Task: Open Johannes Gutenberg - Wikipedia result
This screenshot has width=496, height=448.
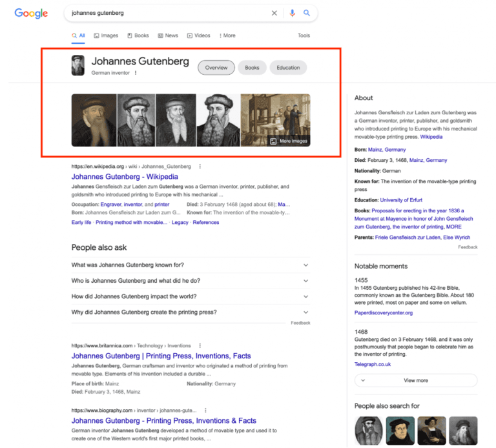Action: [x=125, y=176]
